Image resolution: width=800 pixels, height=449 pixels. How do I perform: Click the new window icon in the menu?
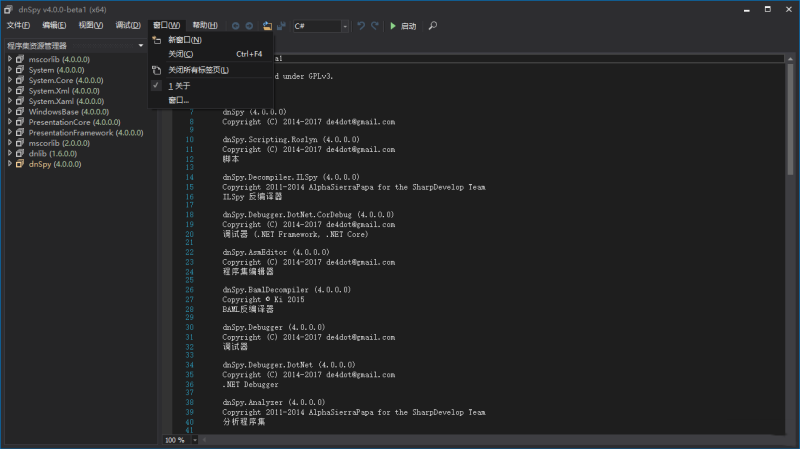point(157,40)
